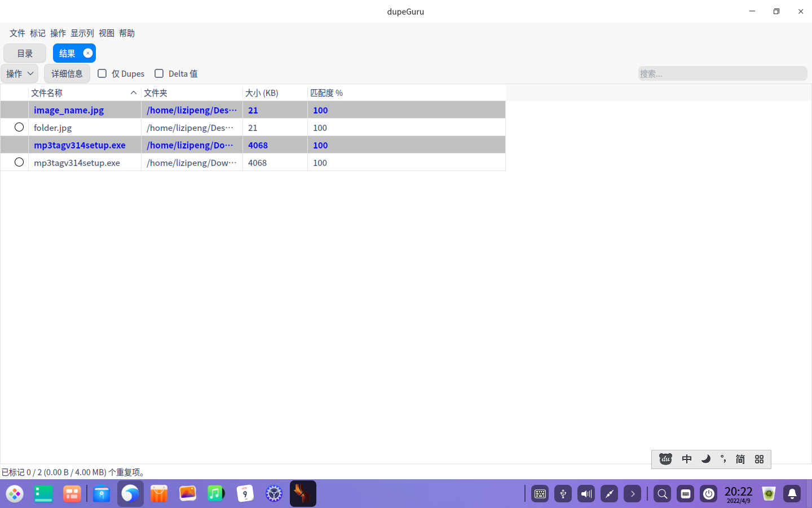Open the 帮助 menu
The width and height of the screenshot is (812, 508).
(127, 33)
